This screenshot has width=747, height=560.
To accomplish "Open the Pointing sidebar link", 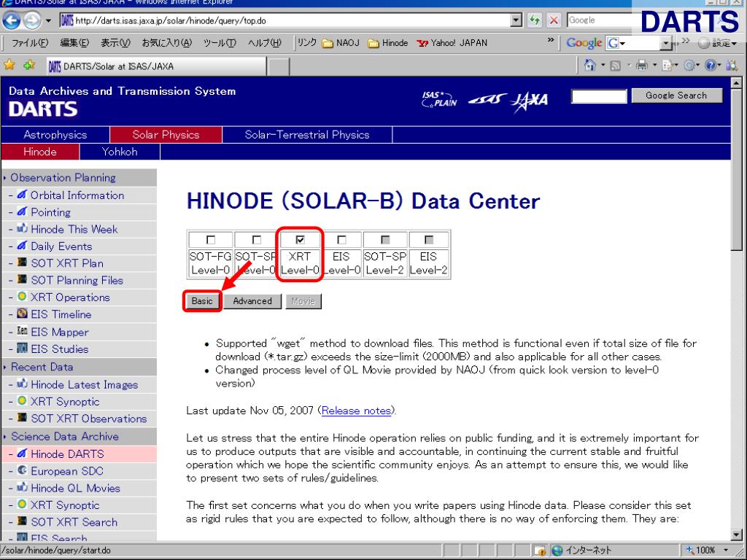I will point(50,212).
